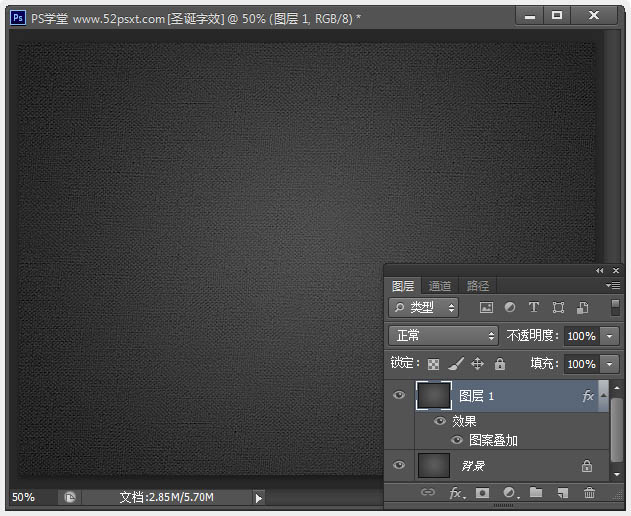Screen dimensions: 631x516
Task: Click the pixel layer filter icon
Action: click(486, 308)
